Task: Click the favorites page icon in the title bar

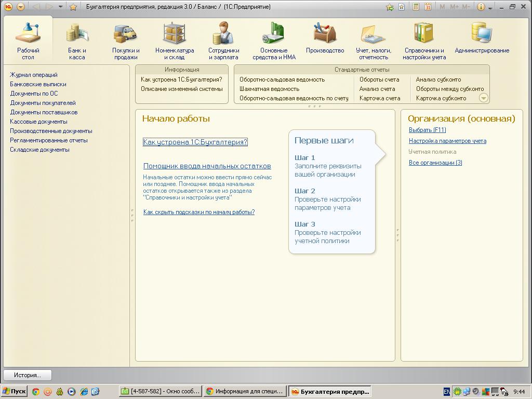Action: [402, 7]
